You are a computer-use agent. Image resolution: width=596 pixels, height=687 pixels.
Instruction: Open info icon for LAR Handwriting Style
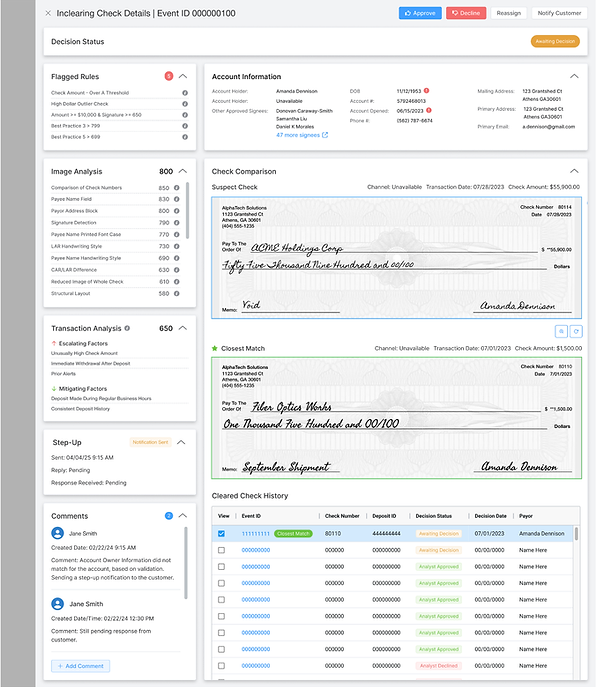pyautogui.click(x=177, y=246)
